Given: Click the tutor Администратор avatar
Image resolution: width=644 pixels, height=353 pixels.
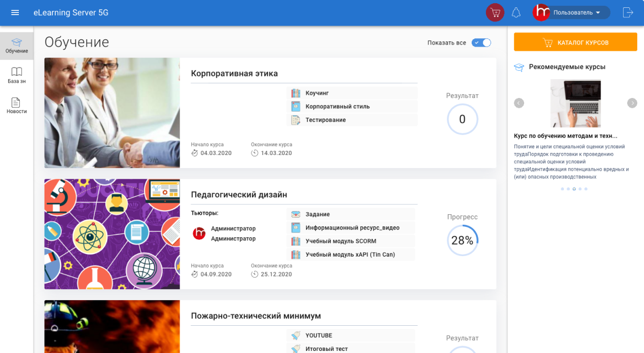Looking at the screenshot, I should (x=199, y=234).
